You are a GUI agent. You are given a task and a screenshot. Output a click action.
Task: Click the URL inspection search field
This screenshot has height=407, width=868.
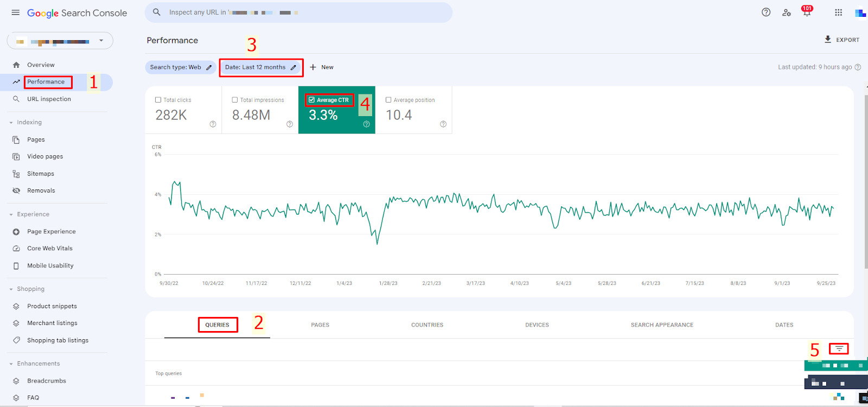[298, 12]
